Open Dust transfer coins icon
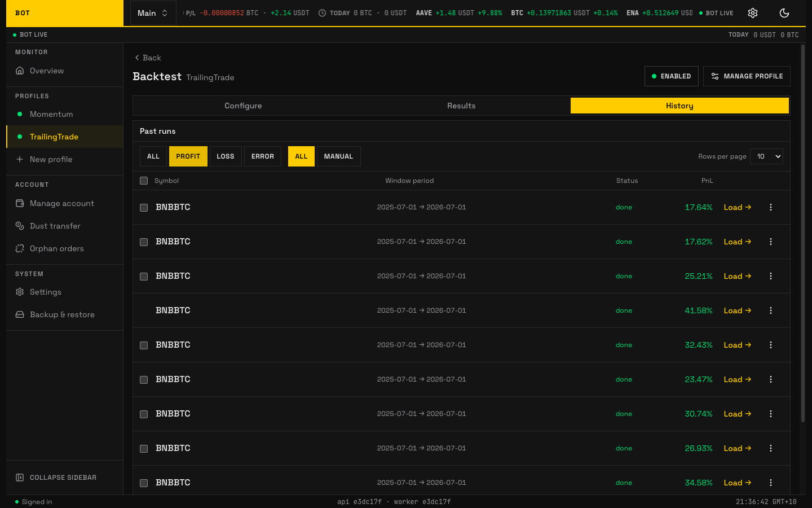 (x=20, y=226)
